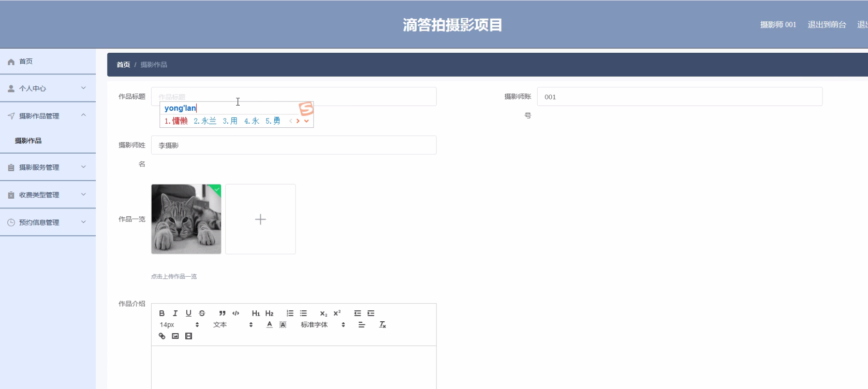Toggle underline formatting
This screenshot has height=389, width=868.
click(x=188, y=313)
